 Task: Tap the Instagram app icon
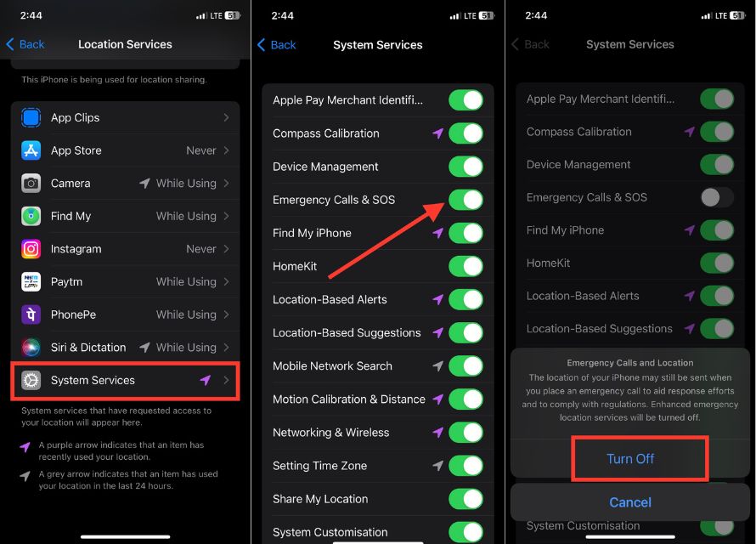pos(31,249)
